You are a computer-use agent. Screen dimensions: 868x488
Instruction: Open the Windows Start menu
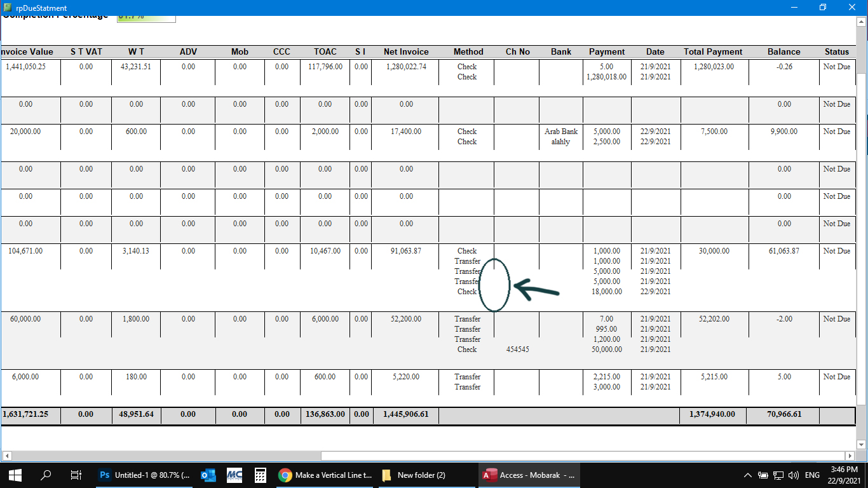coord(15,475)
